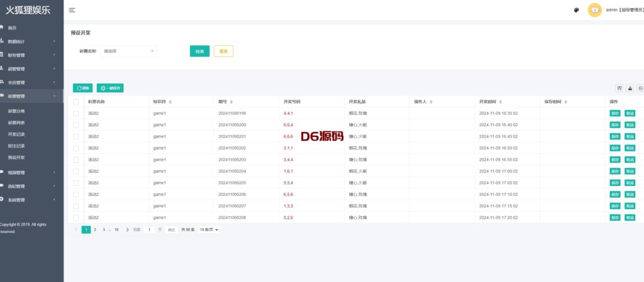Expand the 会员管理 sidebar menu
Image resolution: width=644 pixels, height=282 pixels.
pos(31,82)
